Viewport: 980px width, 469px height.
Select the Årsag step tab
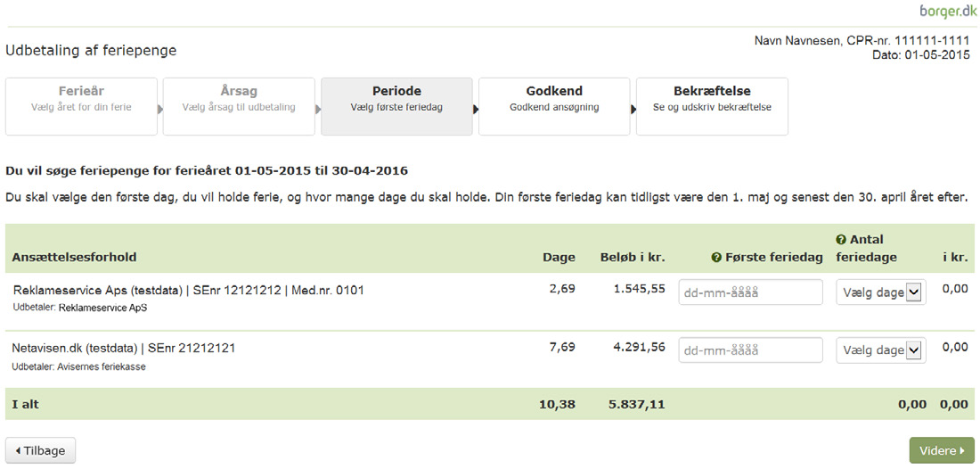[x=239, y=106]
